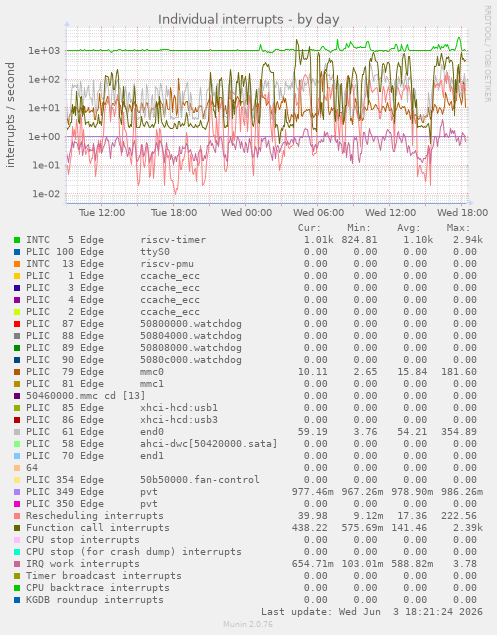Click the 'Wed 06:00' x-axis label
Screen dimensions: 497x635
click(318, 213)
